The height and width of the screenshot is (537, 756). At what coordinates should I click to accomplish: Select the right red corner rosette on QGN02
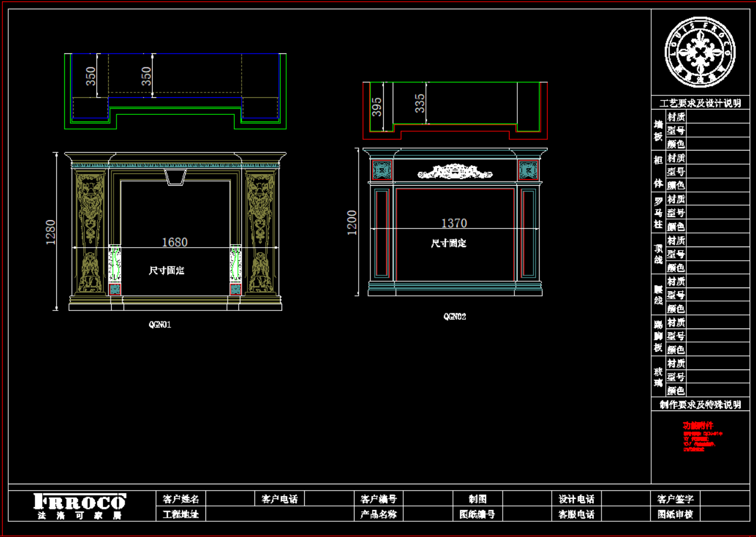pyautogui.click(x=528, y=170)
